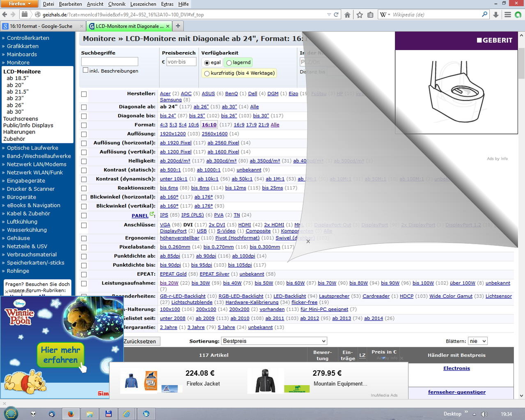The image size is (525, 420).
Task: Filter by IPS panel type
Action: 164,215
